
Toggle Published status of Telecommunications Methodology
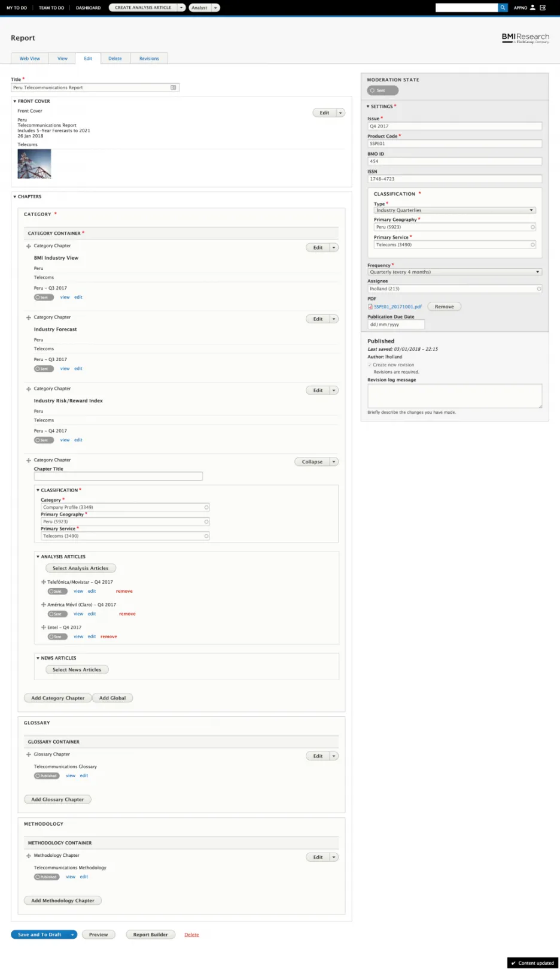[47, 877]
